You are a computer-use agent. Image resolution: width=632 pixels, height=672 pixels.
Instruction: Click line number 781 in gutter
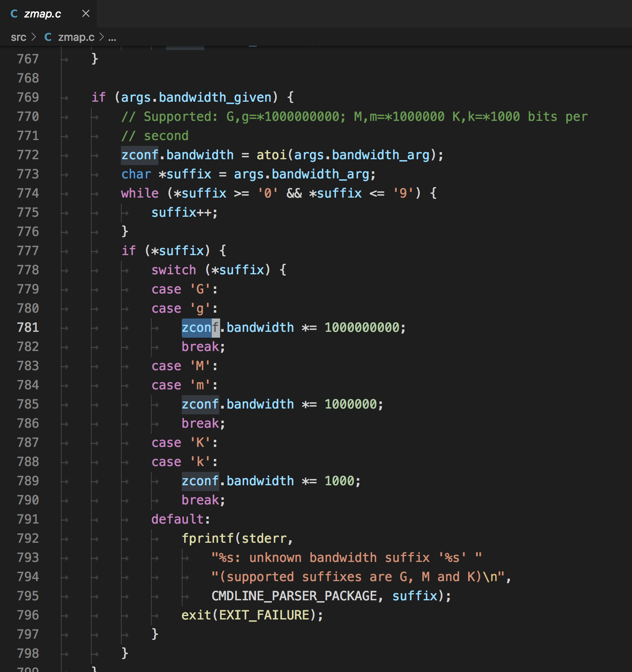coord(28,327)
